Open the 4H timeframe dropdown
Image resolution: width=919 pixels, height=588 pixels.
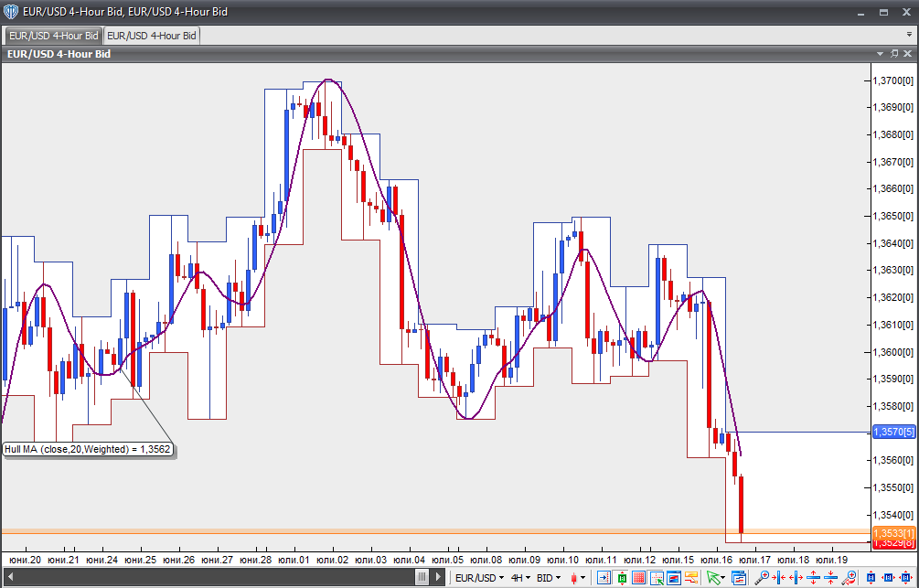pyautogui.click(x=520, y=578)
